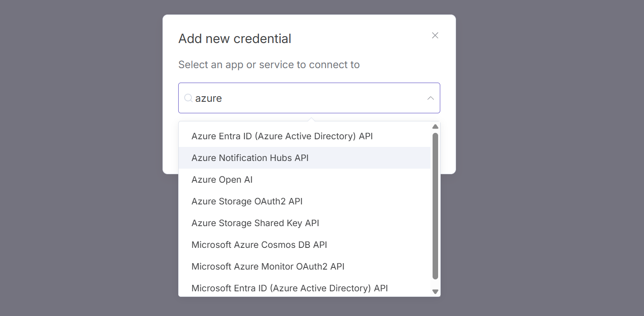Pick Microsoft Azure Monitor OAuth2 API
This screenshot has width=644, height=316.
(305, 267)
